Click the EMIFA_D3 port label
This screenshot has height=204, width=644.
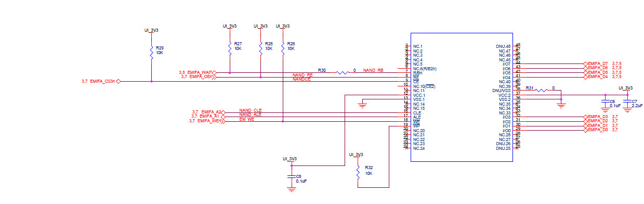click(598, 117)
